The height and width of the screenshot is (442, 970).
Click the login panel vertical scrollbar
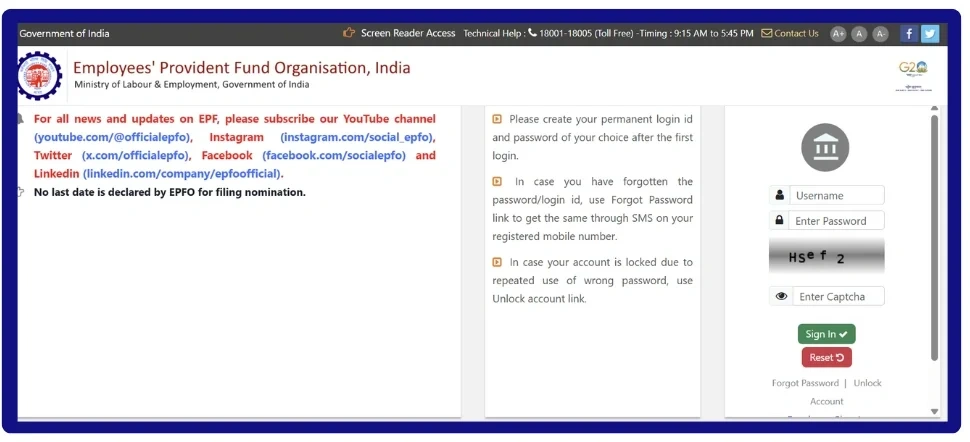click(x=934, y=238)
